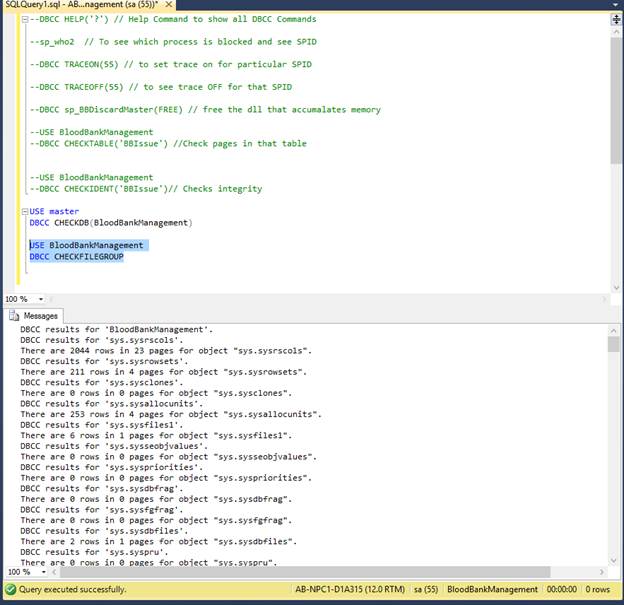Click server name AB-NPC1-D1A315 in status bar

tap(349, 589)
